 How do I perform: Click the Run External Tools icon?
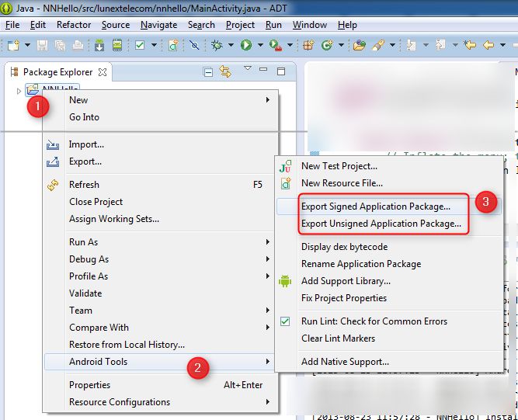(276, 45)
